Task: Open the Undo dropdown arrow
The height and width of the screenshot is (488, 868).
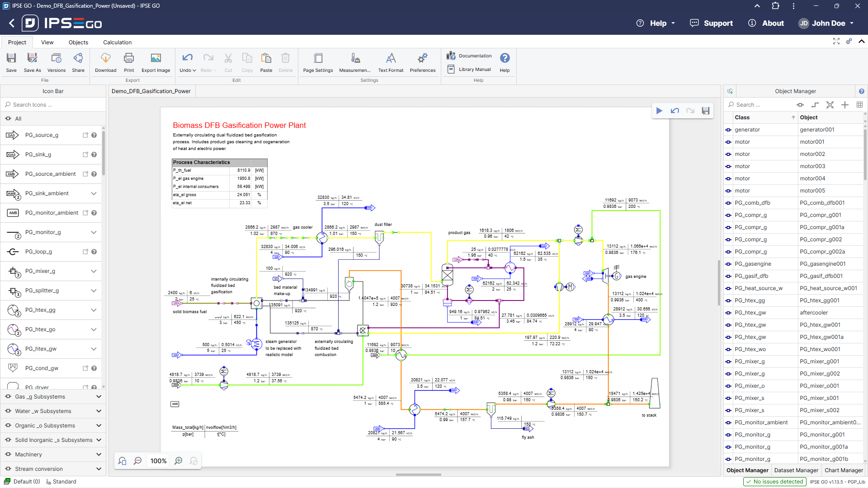Action: point(194,70)
